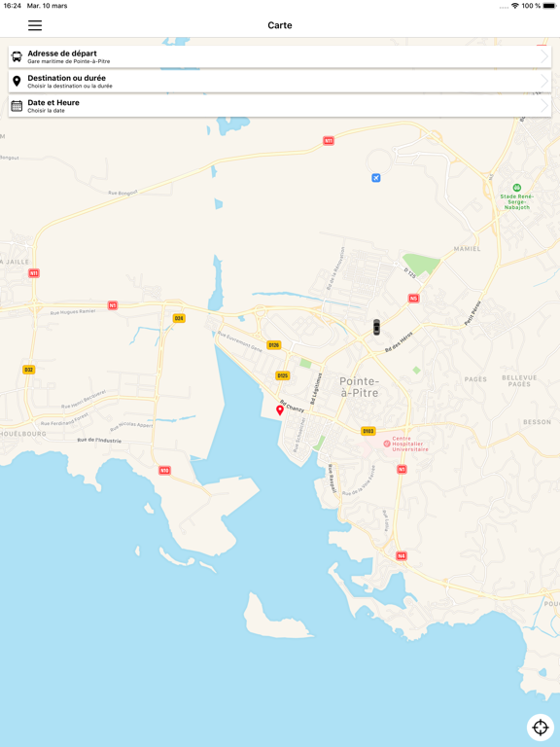560x747 pixels.
Task: Open the Adresse de départ field
Action: click(x=280, y=56)
